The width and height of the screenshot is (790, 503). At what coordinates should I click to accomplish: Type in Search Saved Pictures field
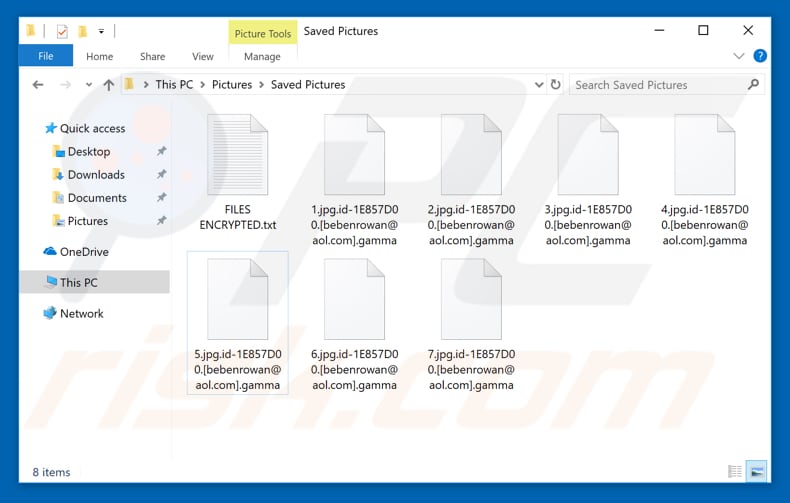point(655,85)
